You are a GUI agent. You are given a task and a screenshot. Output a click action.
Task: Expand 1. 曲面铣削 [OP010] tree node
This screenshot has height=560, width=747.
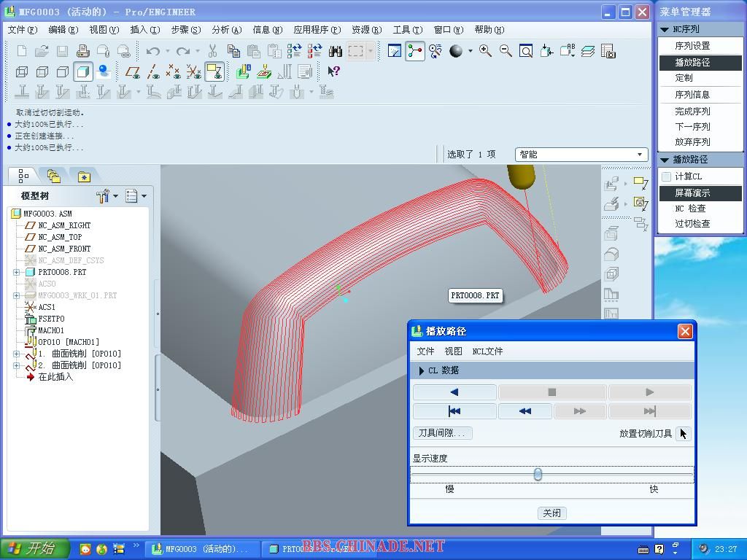pos(17,354)
